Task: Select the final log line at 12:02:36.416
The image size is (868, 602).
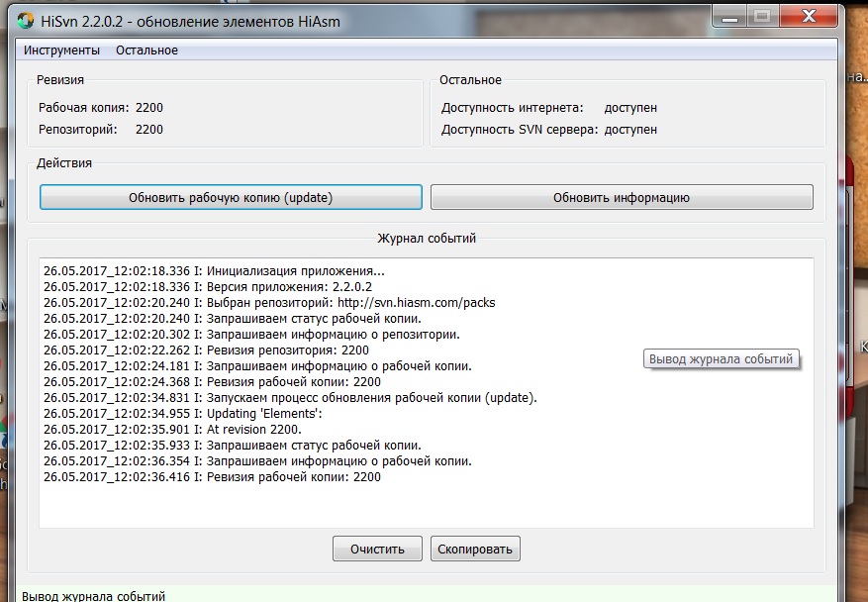Action: tap(212, 477)
